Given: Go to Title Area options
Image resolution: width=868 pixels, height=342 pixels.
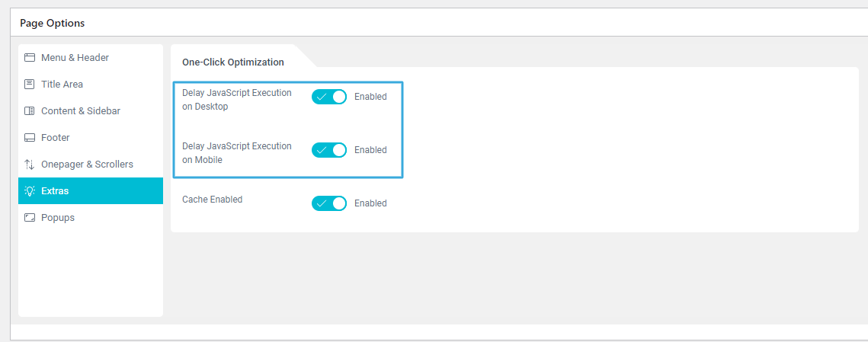Looking at the screenshot, I should (x=62, y=85).
